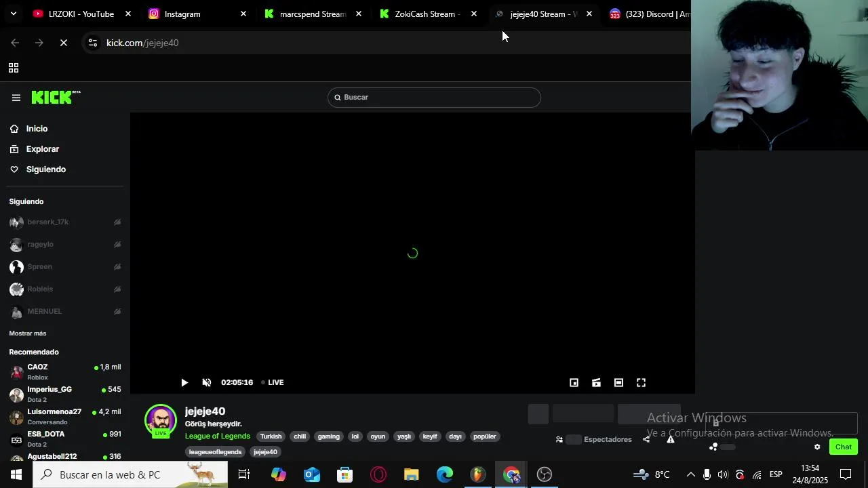Viewport: 868px width, 488px height.
Task: Click channel points icon in chat
Action: coord(713,447)
